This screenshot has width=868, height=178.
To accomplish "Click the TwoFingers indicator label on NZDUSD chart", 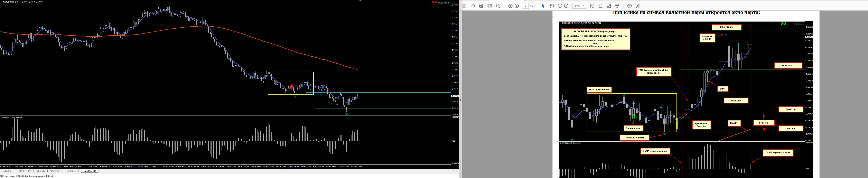I will [443, 2].
